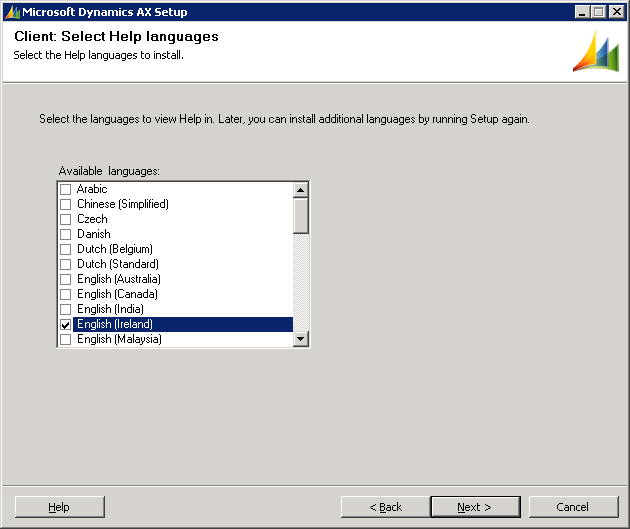Tick the English (Canada) checkbox
Image resolution: width=630 pixels, height=529 pixels.
66,294
